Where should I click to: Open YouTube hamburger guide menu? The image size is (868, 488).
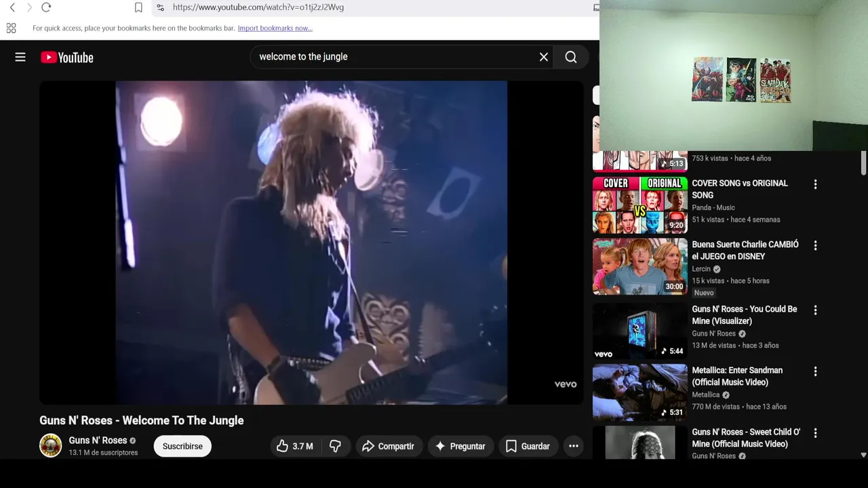click(x=20, y=58)
